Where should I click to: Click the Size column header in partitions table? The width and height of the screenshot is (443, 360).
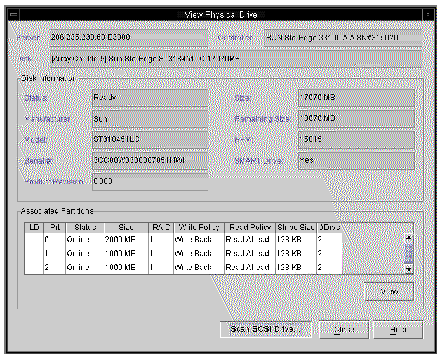pyautogui.click(x=126, y=228)
